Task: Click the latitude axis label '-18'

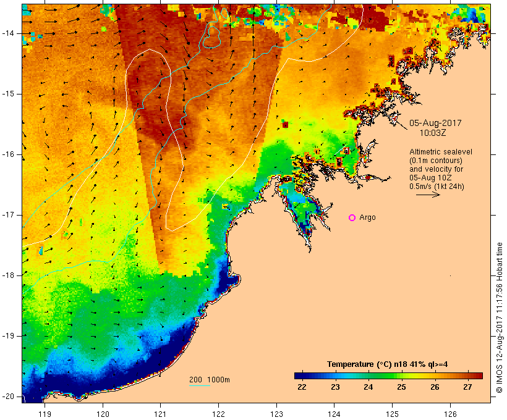Action: point(8,275)
